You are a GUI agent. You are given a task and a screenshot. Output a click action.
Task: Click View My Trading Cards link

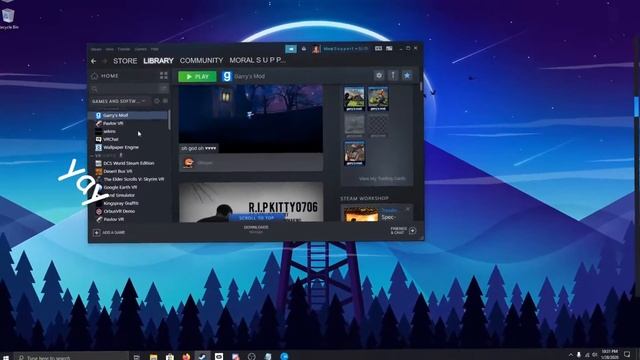point(382,178)
